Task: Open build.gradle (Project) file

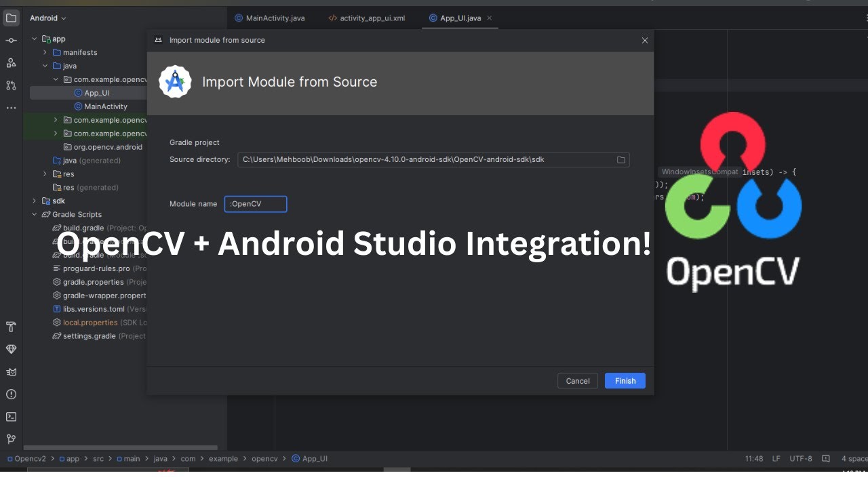Action: pos(100,228)
